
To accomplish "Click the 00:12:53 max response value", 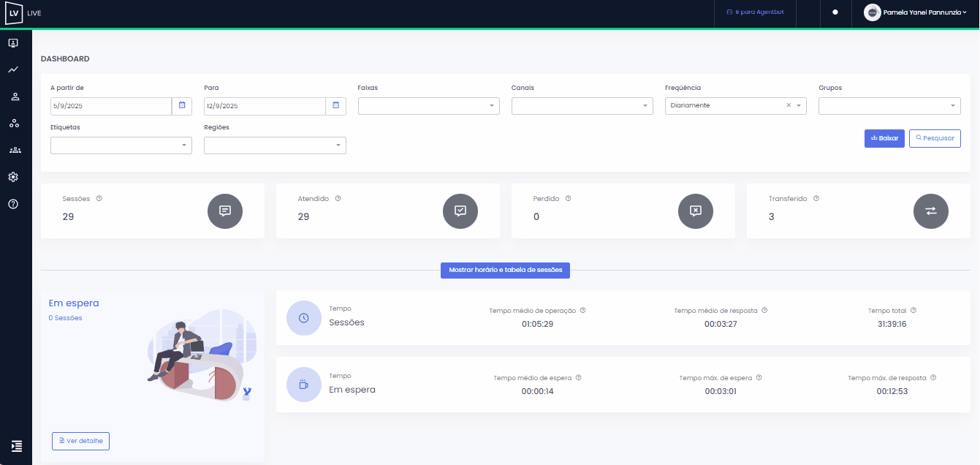I will pos(892,391).
